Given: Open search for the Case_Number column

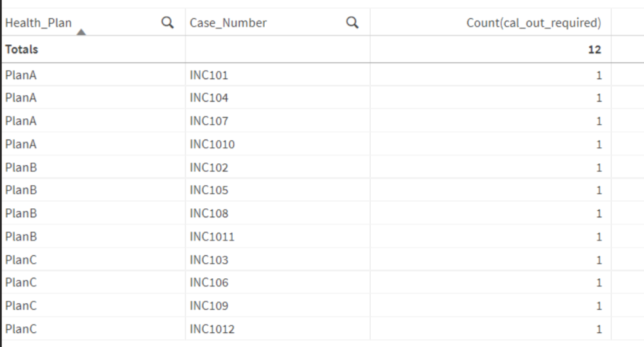Looking at the screenshot, I should (352, 23).
